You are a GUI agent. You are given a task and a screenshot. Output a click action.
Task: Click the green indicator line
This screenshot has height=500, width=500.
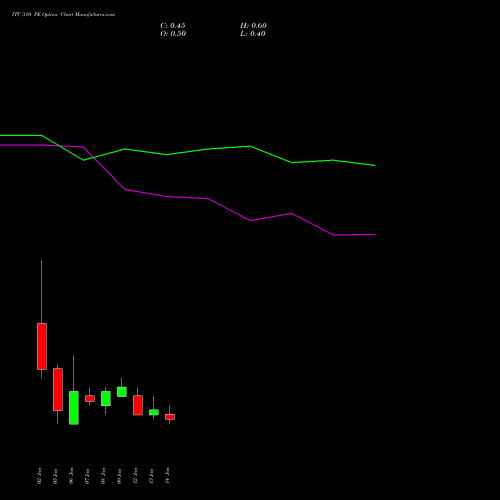(208, 149)
